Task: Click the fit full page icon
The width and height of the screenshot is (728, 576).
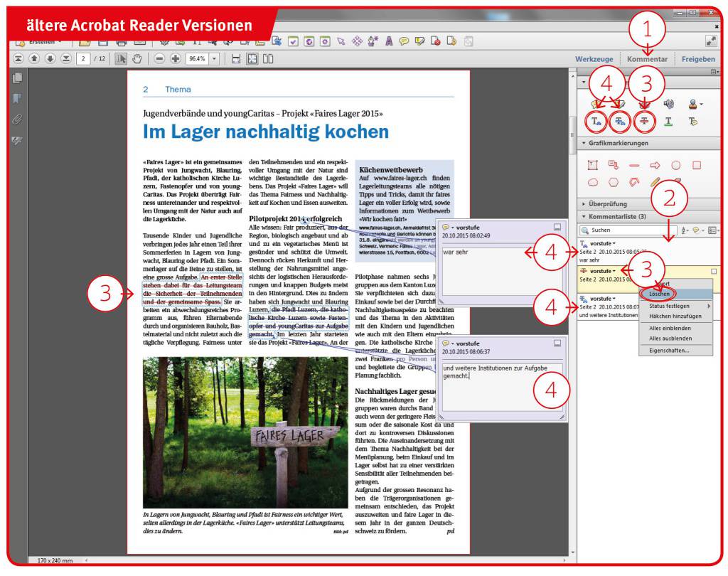Action: [x=252, y=59]
